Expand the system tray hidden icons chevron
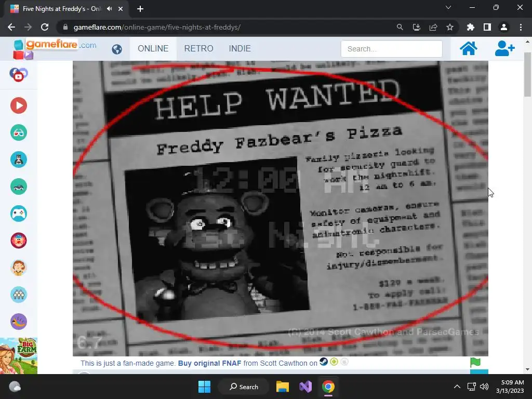 point(457,387)
